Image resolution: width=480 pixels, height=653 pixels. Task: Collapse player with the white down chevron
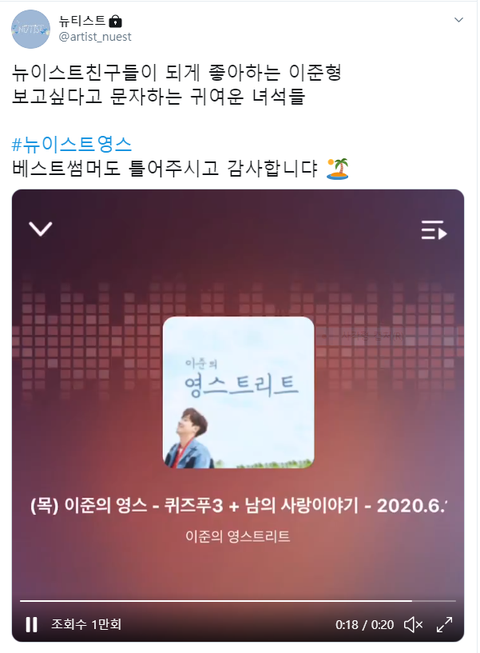[x=40, y=229]
